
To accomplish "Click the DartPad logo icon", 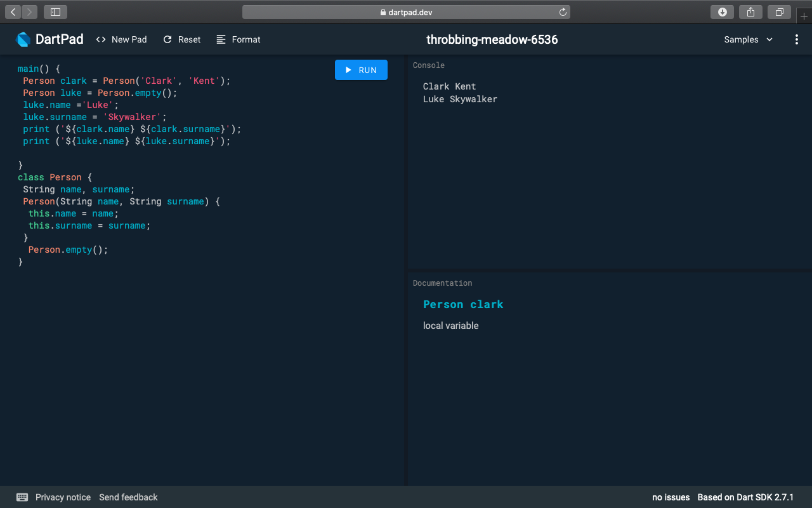I will (x=23, y=39).
